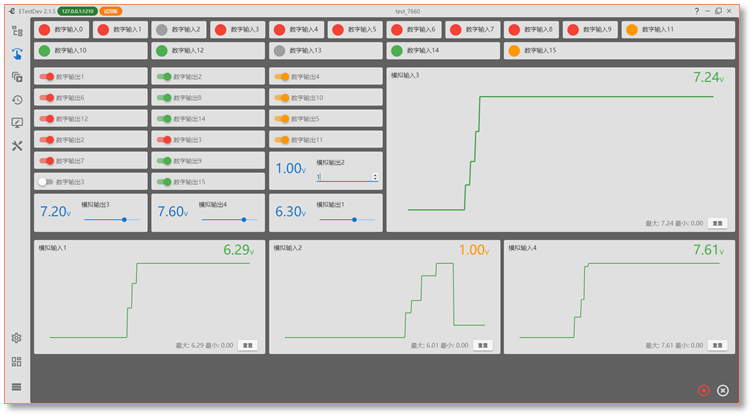Click the 数字输入13 gray indicator
The image size is (753, 417).
click(x=279, y=51)
